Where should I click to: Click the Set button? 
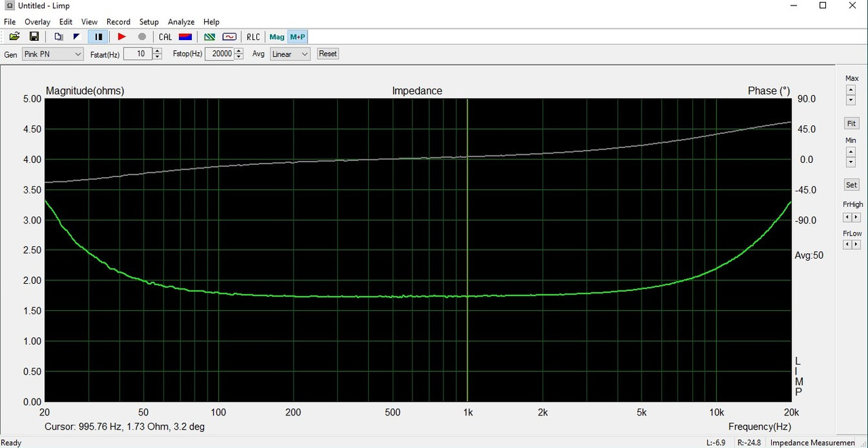click(852, 185)
